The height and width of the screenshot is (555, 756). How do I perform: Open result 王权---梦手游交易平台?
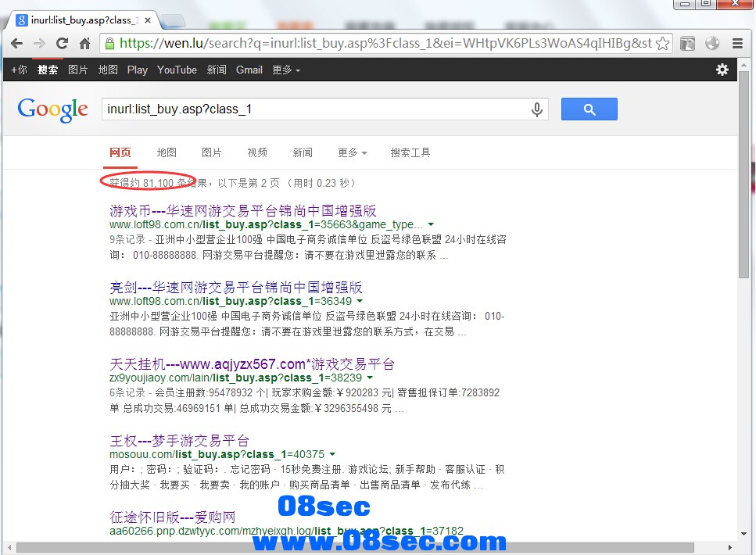click(x=179, y=441)
